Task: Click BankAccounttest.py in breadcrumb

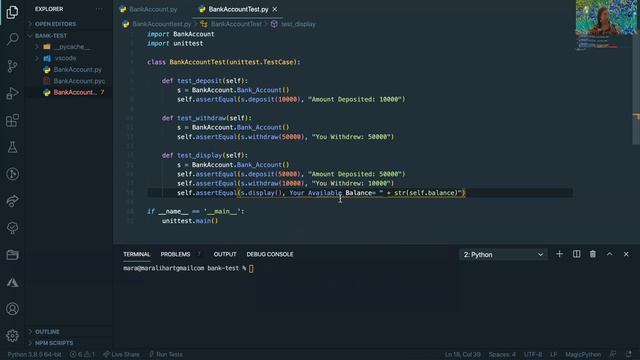Action: (162, 24)
